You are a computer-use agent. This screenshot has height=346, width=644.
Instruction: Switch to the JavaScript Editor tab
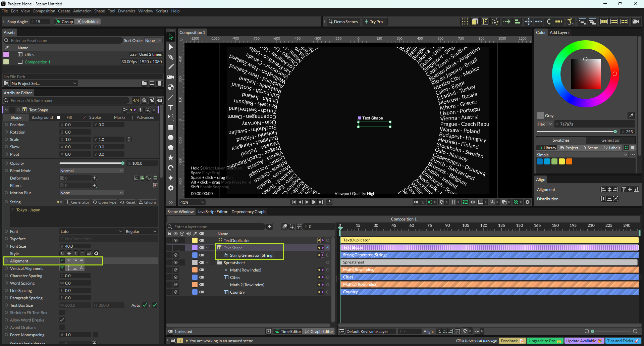tap(212, 212)
